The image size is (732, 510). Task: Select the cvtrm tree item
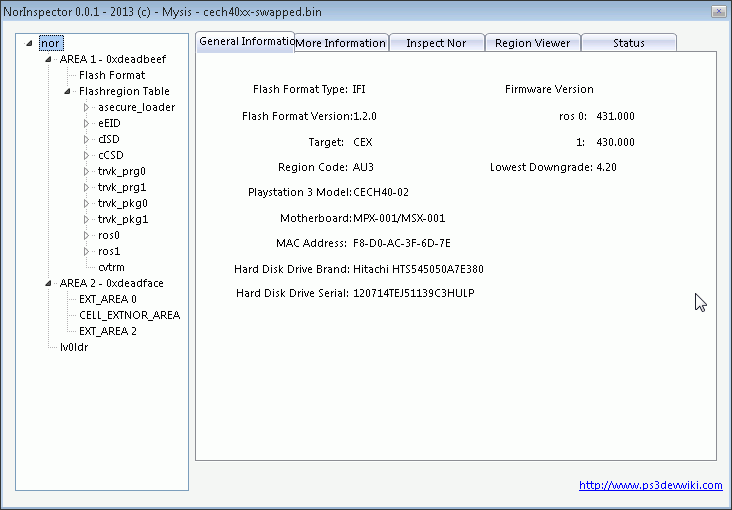point(111,267)
